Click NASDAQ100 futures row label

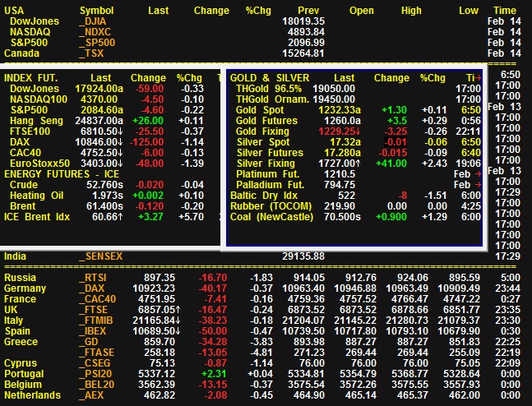point(39,99)
